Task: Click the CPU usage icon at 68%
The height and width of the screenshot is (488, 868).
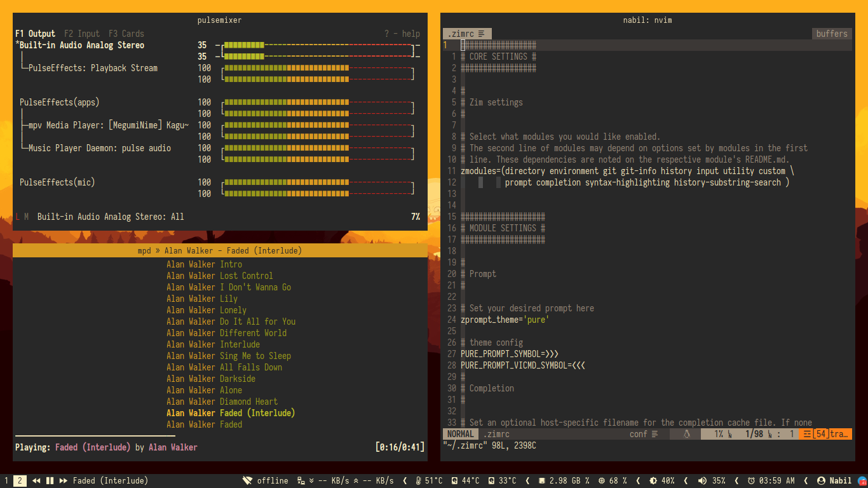Action: pyautogui.click(x=600, y=481)
